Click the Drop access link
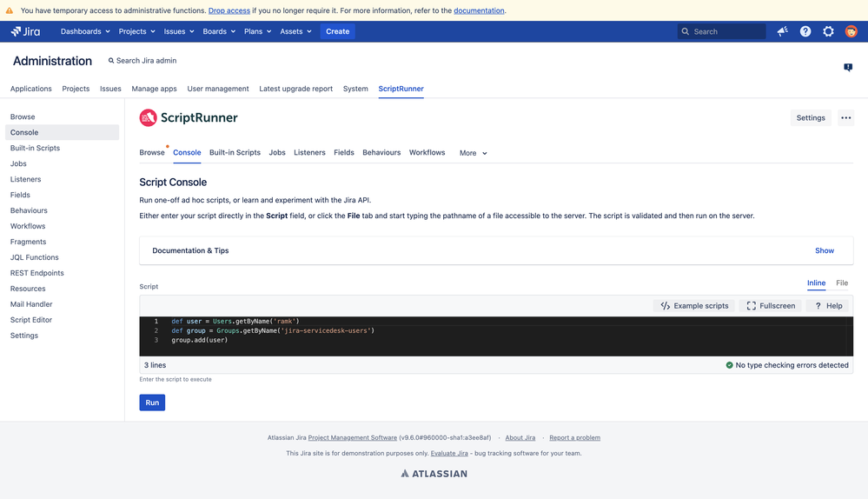 (x=229, y=10)
